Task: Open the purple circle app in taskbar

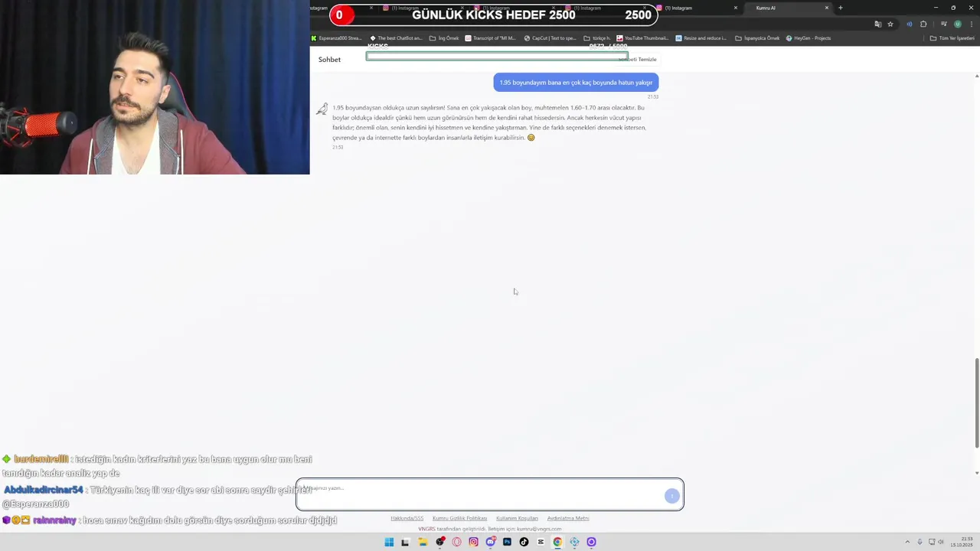Action: pyautogui.click(x=591, y=542)
